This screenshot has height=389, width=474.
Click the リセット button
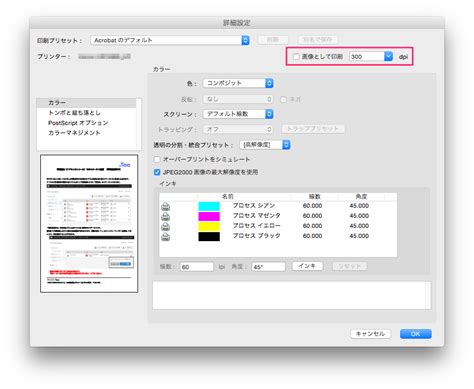[349, 266]
